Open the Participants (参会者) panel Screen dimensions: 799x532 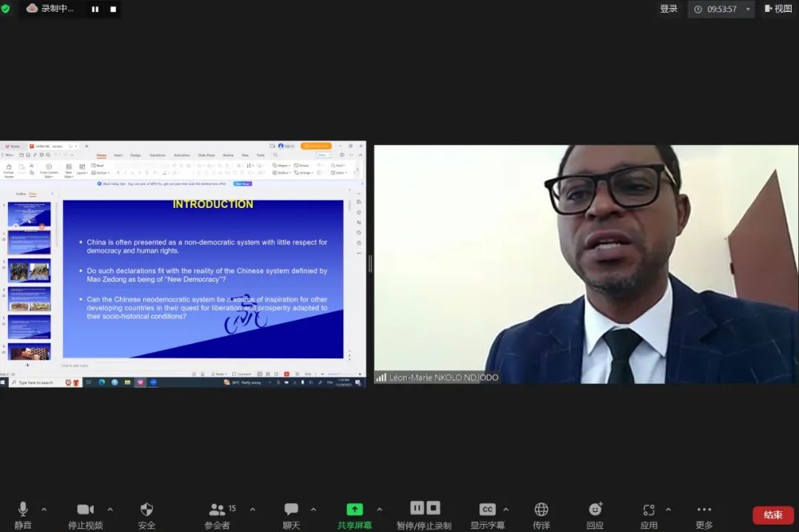point(217,509)
